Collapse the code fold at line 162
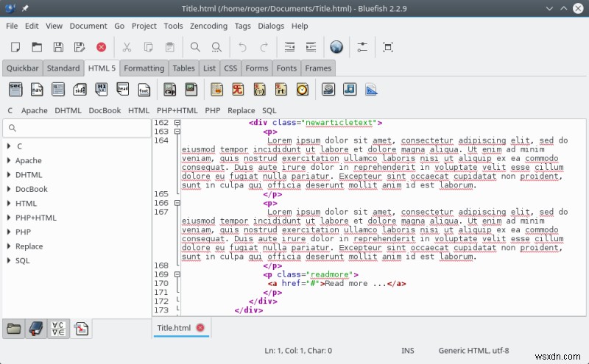This screenshot has width=589, height=364. click(177, 123)
